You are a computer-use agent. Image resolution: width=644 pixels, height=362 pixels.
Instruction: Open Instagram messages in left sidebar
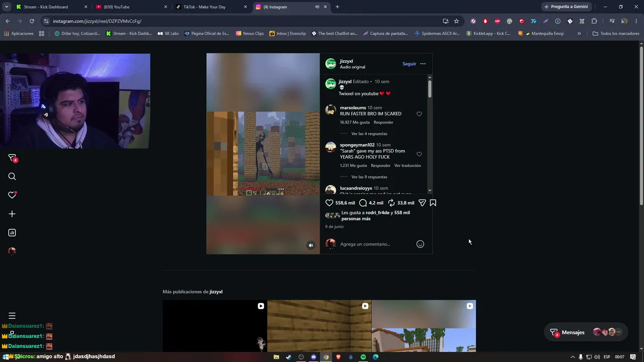point(12,158)
